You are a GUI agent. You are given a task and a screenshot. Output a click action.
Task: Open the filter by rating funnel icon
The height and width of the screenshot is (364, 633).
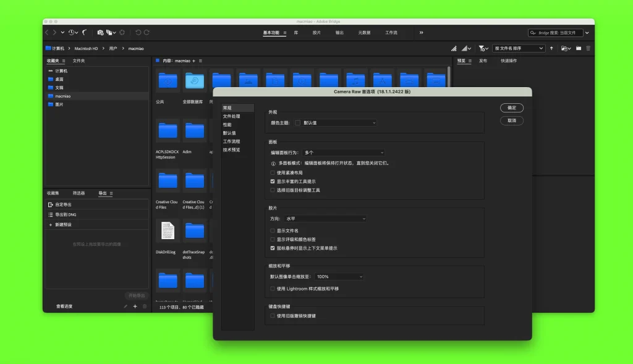(483, 48)
